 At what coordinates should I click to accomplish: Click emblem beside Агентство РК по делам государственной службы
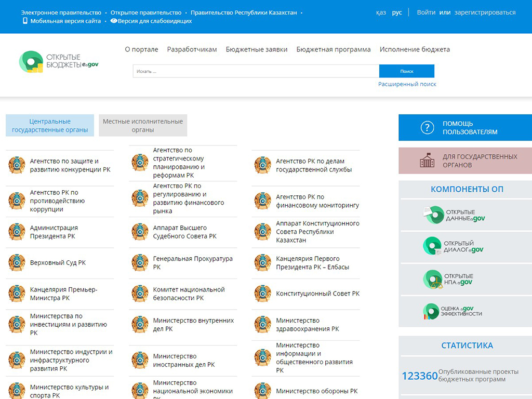click(x=262, y=165)
